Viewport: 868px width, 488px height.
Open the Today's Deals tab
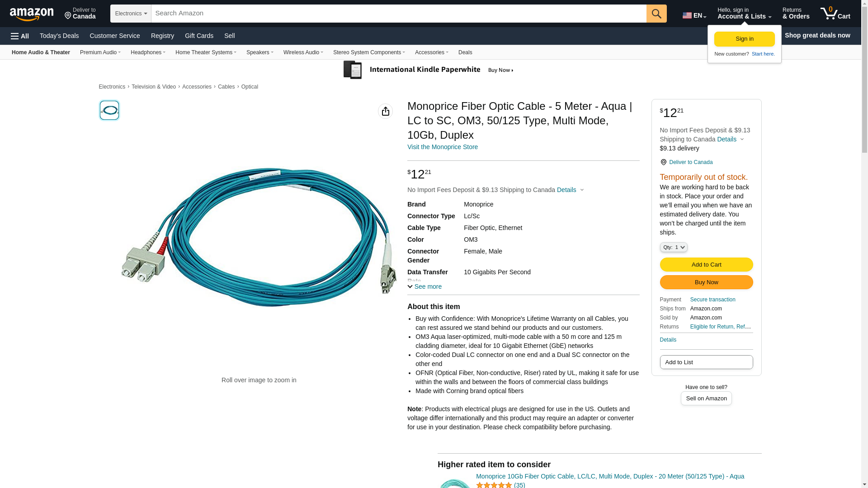[x=59, y=36]
